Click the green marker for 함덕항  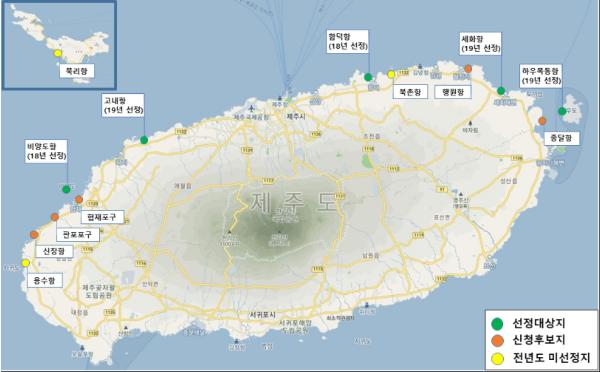(x=368, y=77)
